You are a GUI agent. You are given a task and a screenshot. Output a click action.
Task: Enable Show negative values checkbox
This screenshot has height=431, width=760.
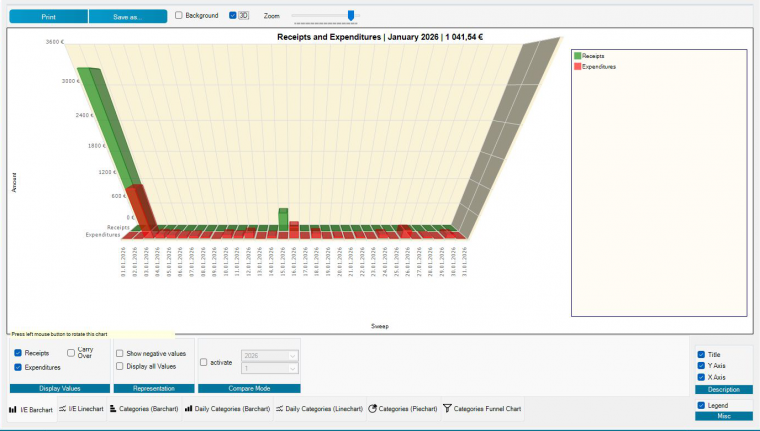(120, 353)
